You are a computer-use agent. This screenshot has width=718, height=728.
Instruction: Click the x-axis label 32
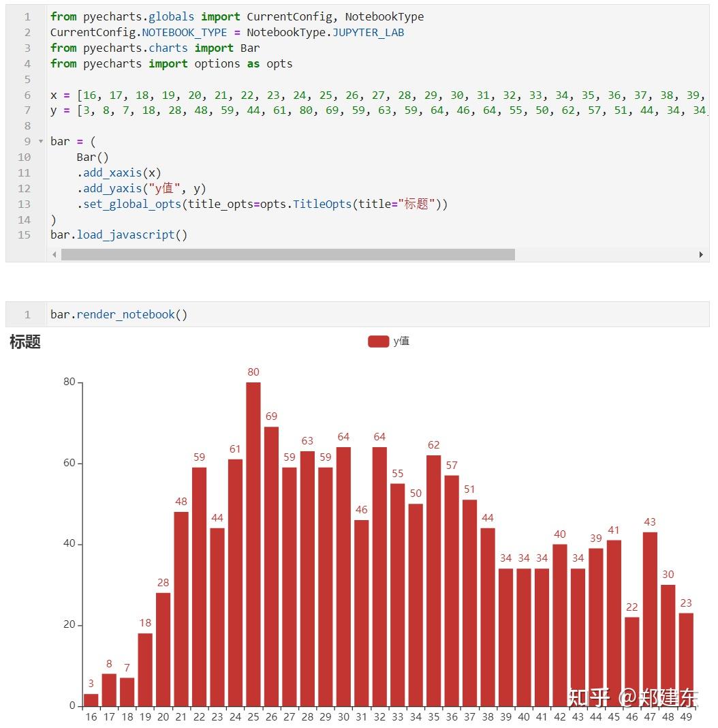point(379,717)
